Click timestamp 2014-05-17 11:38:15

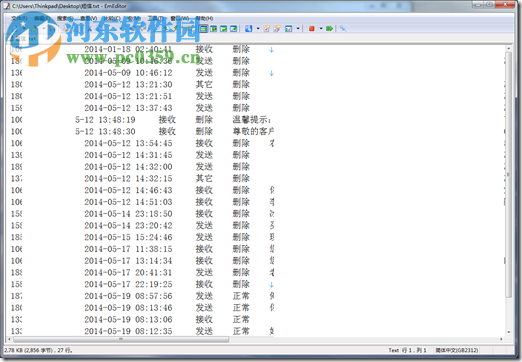click(x=128, y=249)
